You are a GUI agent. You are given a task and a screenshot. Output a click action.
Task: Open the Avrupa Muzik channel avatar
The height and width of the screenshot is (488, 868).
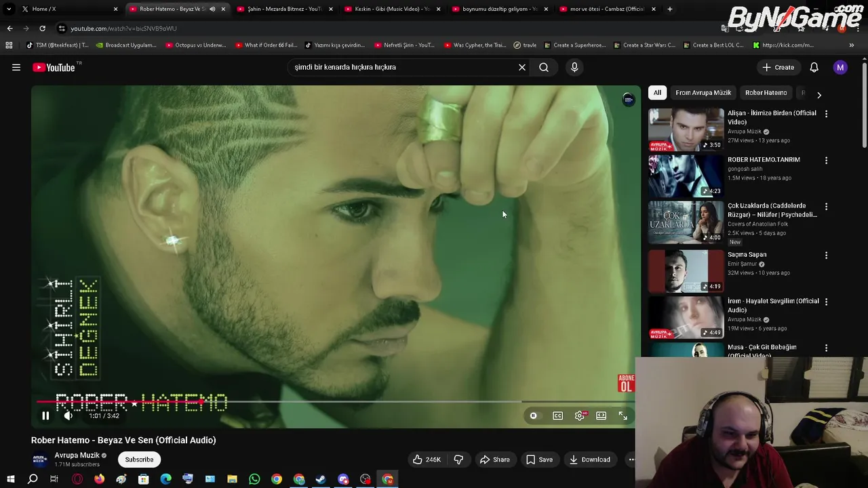pos(41,460)
